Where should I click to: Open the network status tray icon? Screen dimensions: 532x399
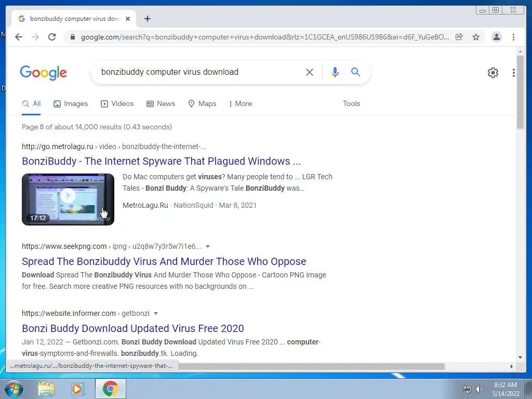[x=467, y=389]
